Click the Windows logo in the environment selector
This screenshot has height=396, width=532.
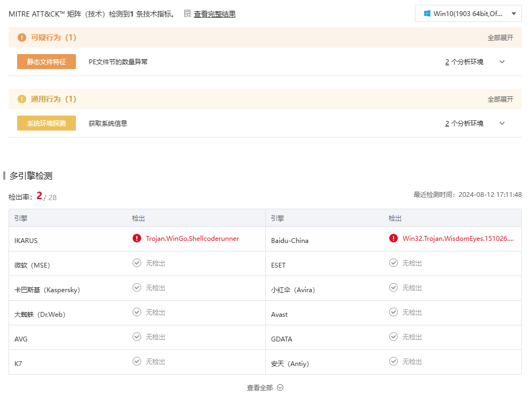click(x=427, y=13)
